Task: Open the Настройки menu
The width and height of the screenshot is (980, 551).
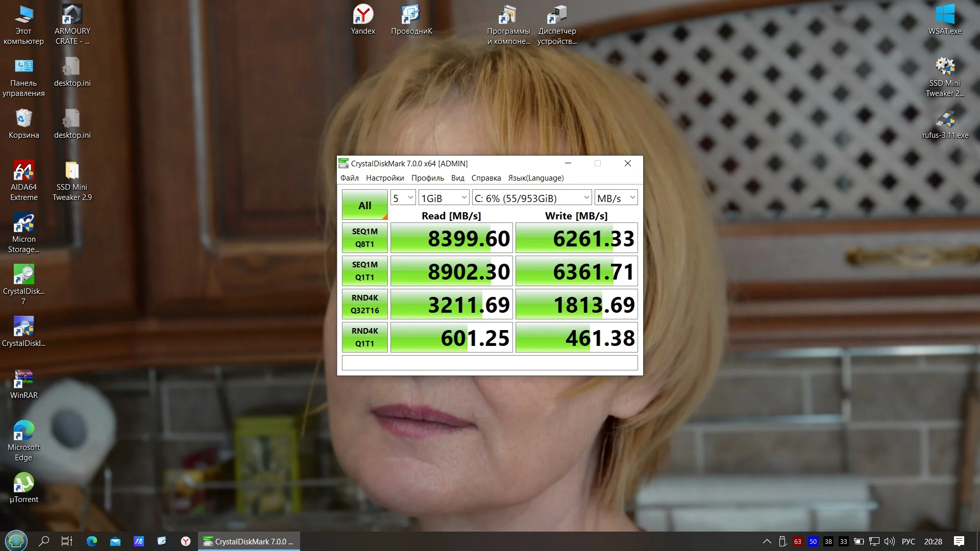Action: point(385,178)
